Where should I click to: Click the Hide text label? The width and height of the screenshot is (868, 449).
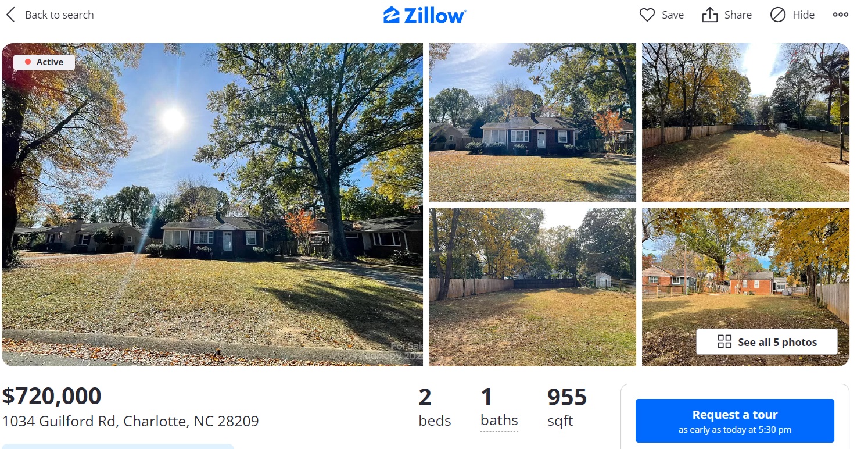point(804,15)
